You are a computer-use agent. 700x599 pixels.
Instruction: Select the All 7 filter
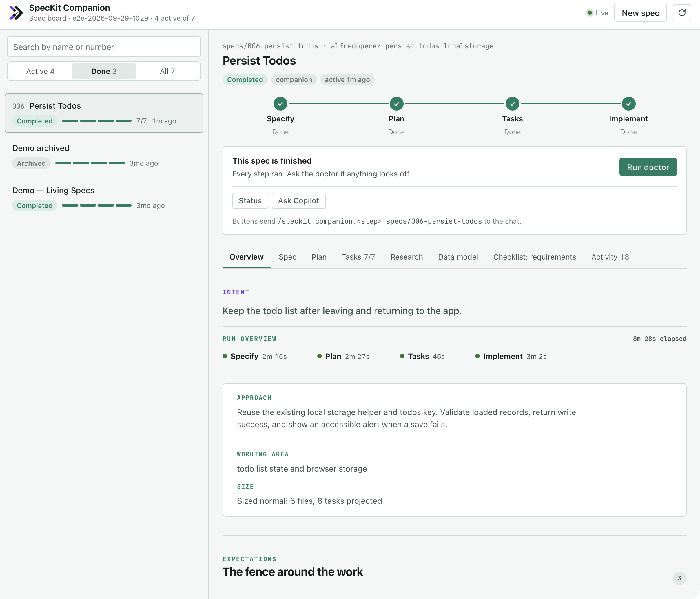[167, 71]
